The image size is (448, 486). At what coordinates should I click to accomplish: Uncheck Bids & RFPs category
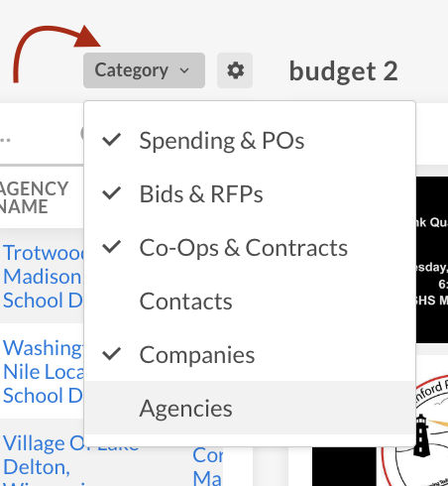(250, 193)
